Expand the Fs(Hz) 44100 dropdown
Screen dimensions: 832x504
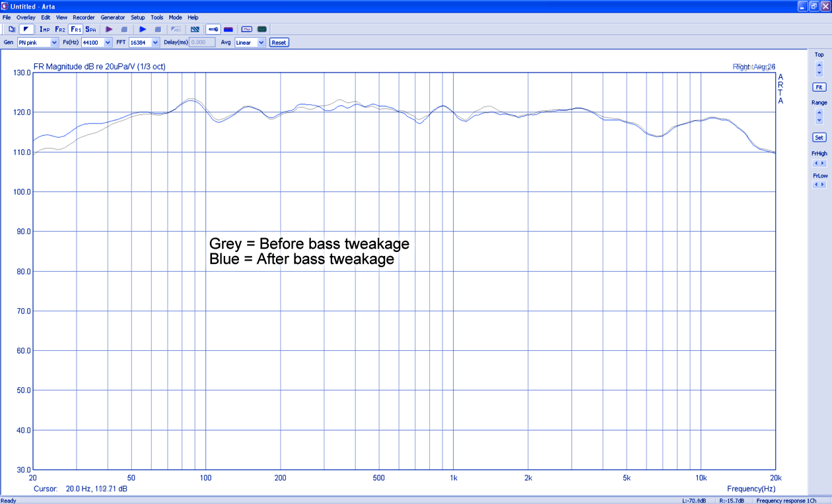pos(108,42)
